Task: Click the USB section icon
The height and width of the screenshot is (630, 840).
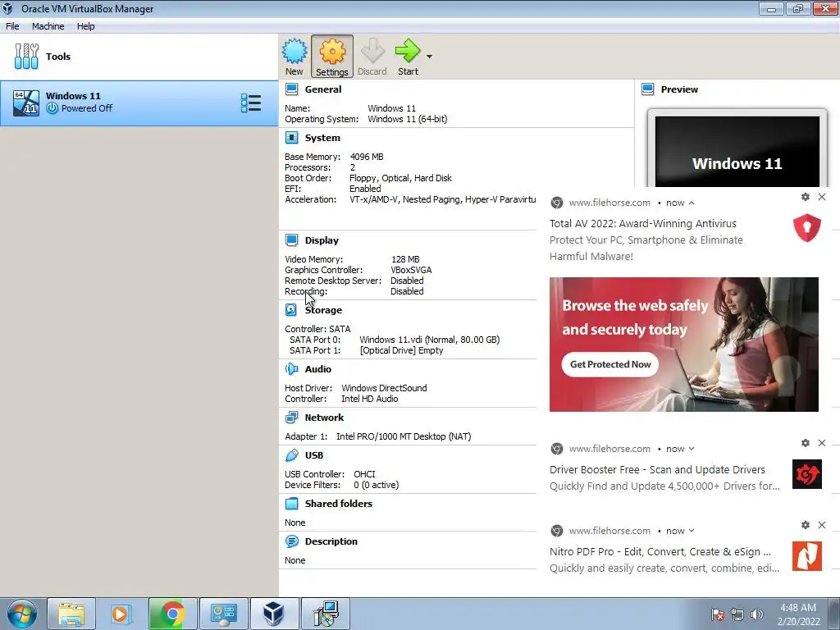Action: pyautogui.click(x=291, y=454)
